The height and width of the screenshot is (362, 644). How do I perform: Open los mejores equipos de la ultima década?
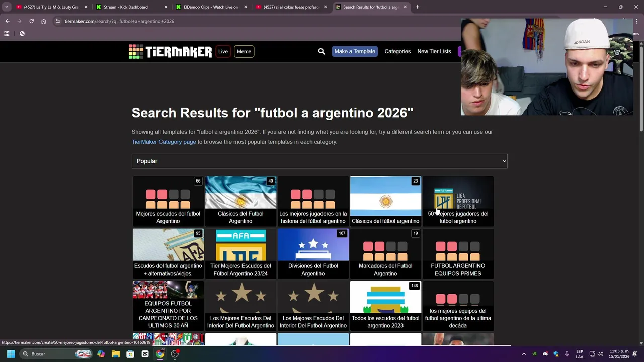pos(458,305)
